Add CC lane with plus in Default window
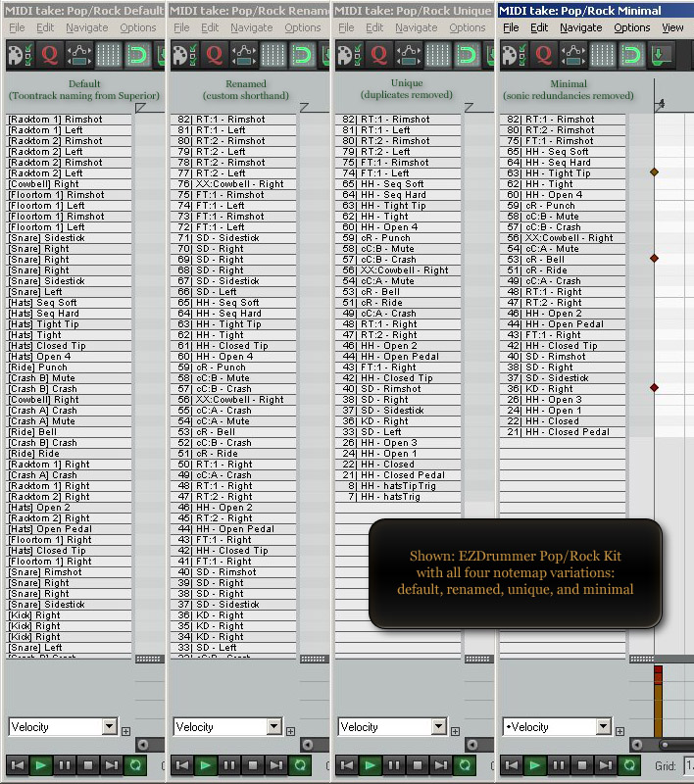Viewport: 694px width, 784px height. pyautogui.click(x=126, y=731)
